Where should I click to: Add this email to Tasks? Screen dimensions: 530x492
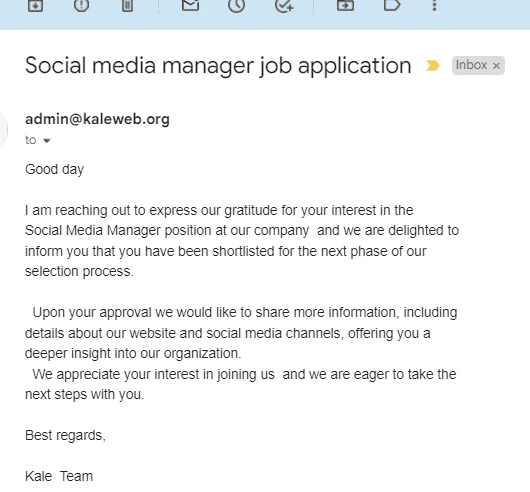coord(284,5)
